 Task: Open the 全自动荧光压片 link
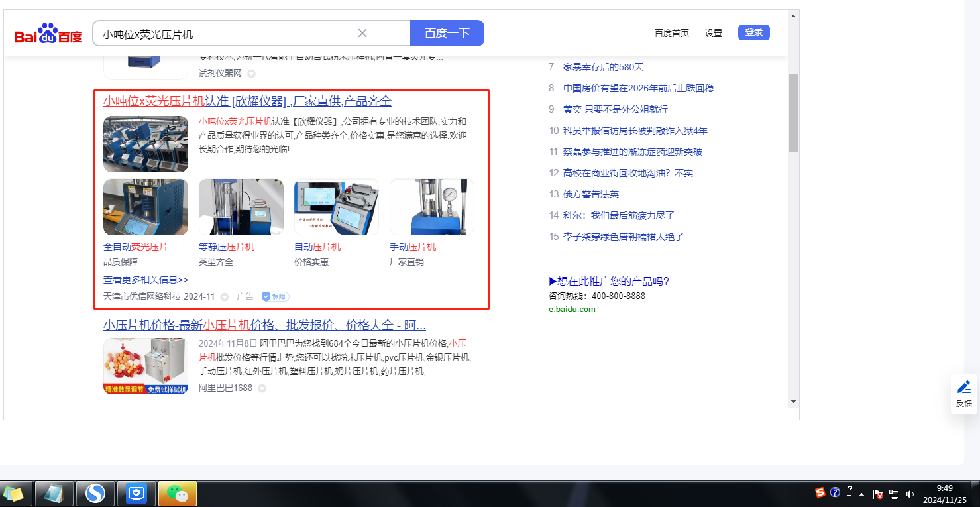tap(136, 247)
